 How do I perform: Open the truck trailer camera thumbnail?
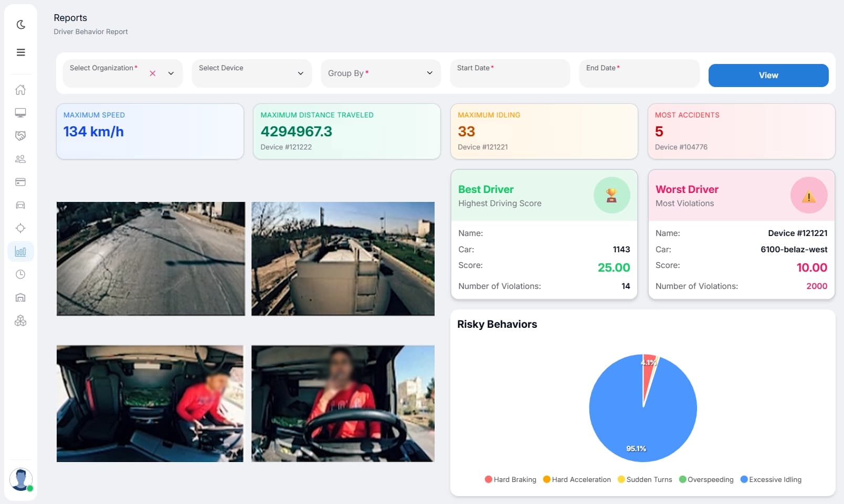click(x=343, y=259)
